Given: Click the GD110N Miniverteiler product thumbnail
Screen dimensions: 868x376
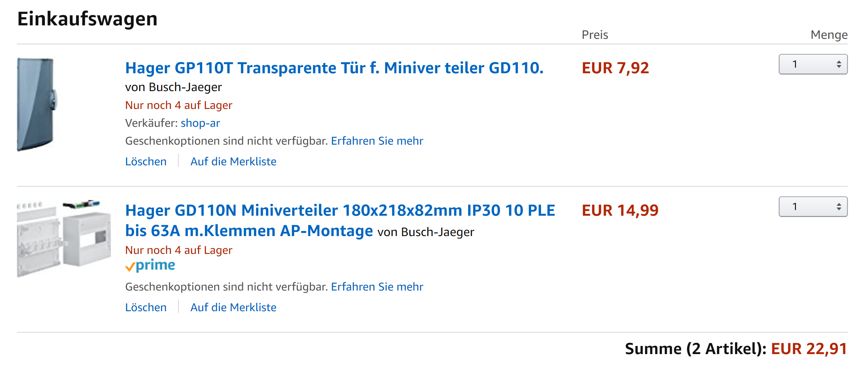Looking at the screenshot, I should [x=64, y=238].
